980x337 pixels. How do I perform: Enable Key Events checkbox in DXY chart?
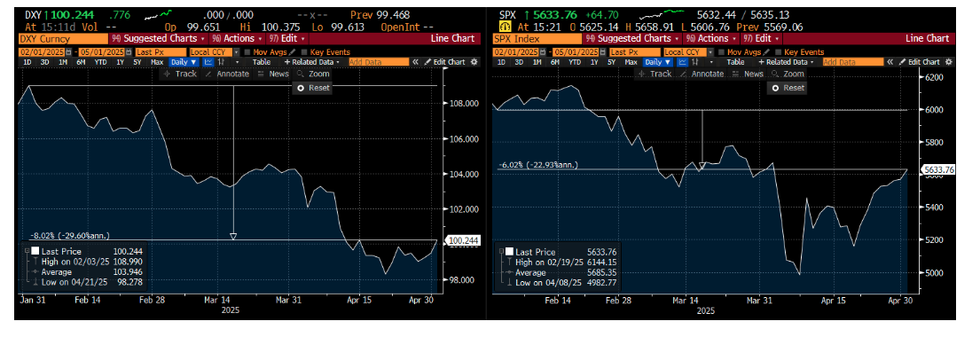pyautogui.click(x=303, y=52)
